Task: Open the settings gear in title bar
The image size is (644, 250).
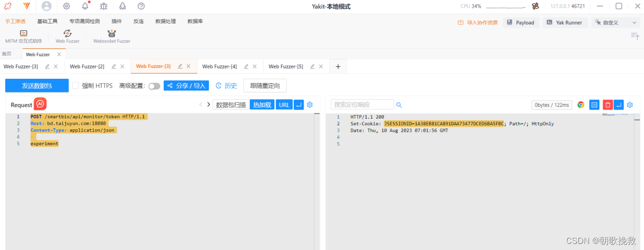Action: pyautogui.click(x=67, y=6)
